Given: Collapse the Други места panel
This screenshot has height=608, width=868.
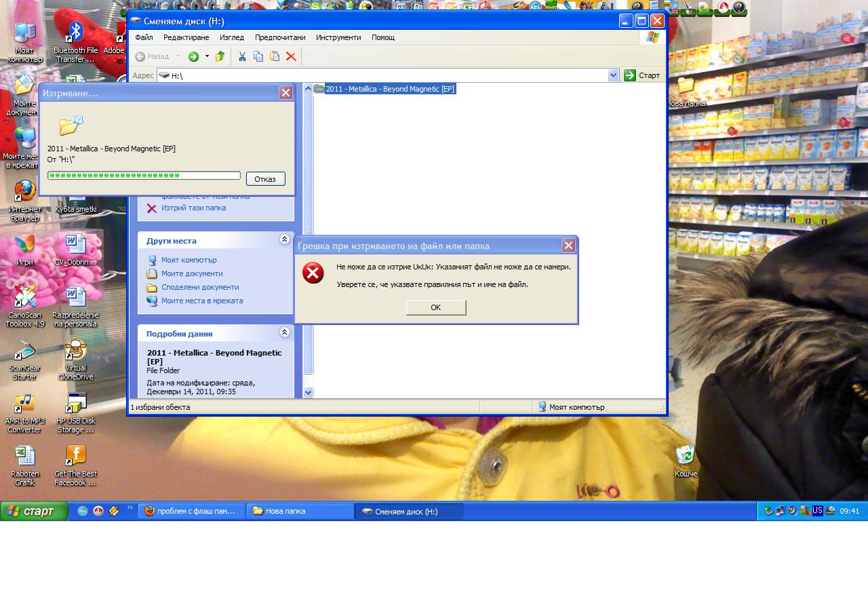Looking at the screenshot, I should pos(284,240).
